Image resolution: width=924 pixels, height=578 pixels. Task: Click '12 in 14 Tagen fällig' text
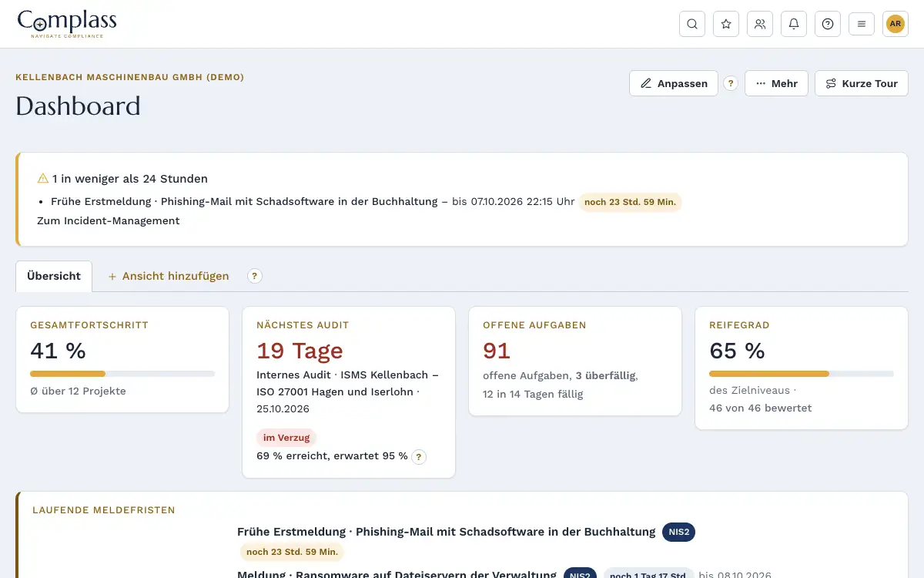[x=533, y=394]
